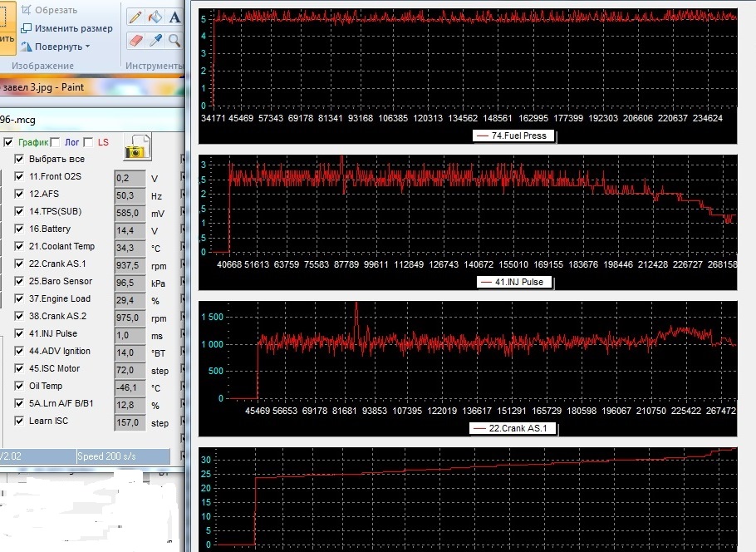The image size is (756, 552).
Task: Click the Crank AS.1 value 937,5
Action: 130,265
